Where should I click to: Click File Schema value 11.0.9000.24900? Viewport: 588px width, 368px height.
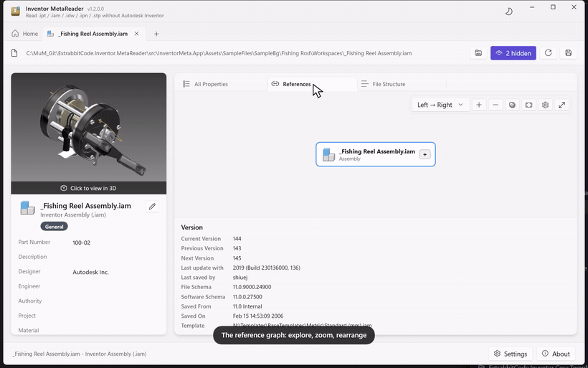tap(252, 287)
